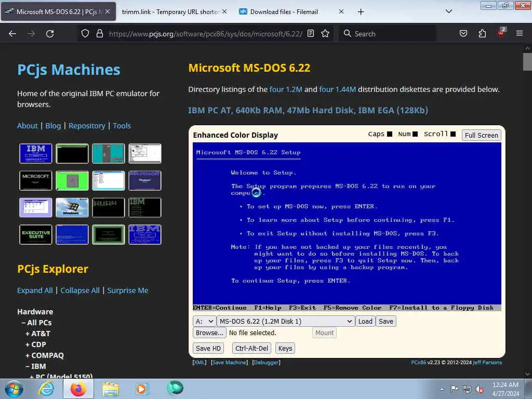Launch Internet Explorer from the taskbar
This screenshot has height=399, width=532.
[46, 389]
